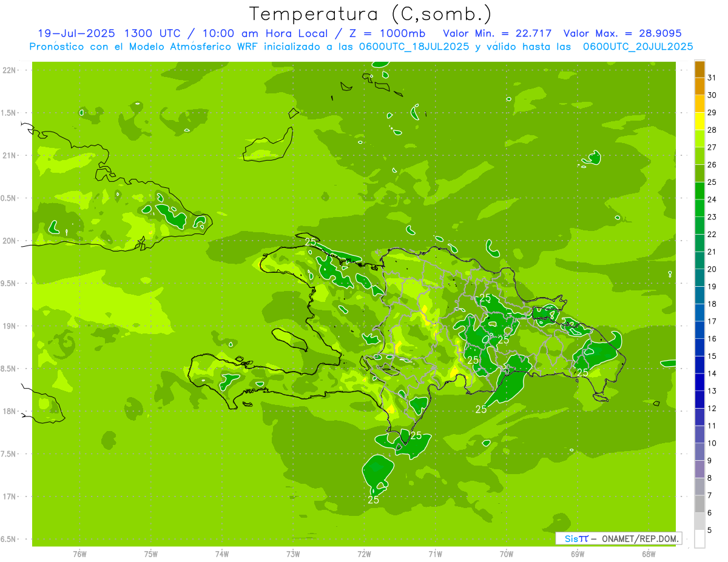Screen dimensions: 728x562
Task: Click the longitude label "72W"
Action: click(x=365, y=554)
